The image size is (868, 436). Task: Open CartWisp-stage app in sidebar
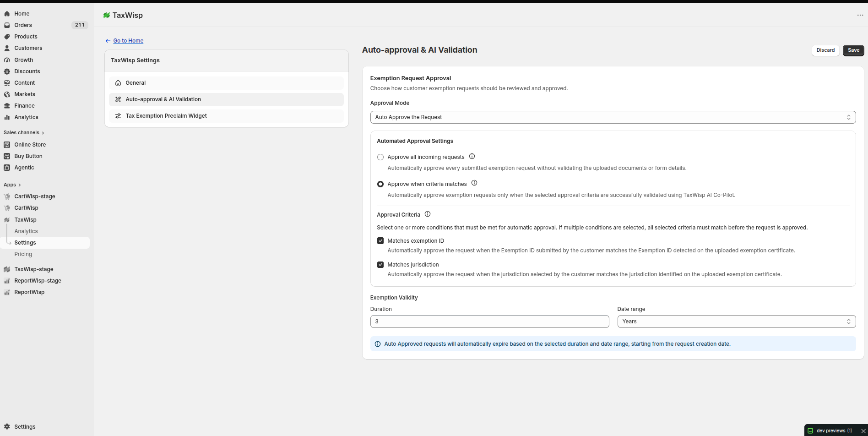tap(35, 196)
